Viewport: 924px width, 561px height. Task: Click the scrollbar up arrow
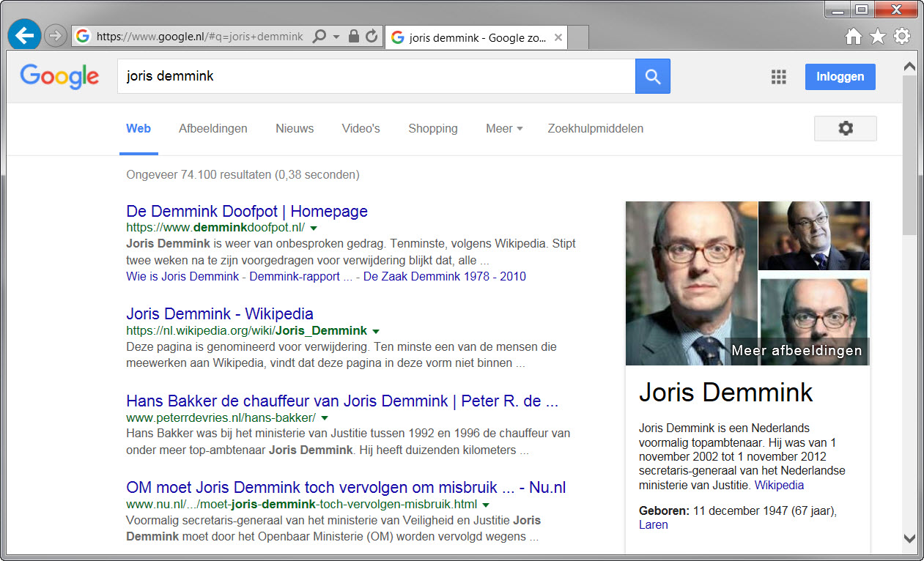(909, 67)
